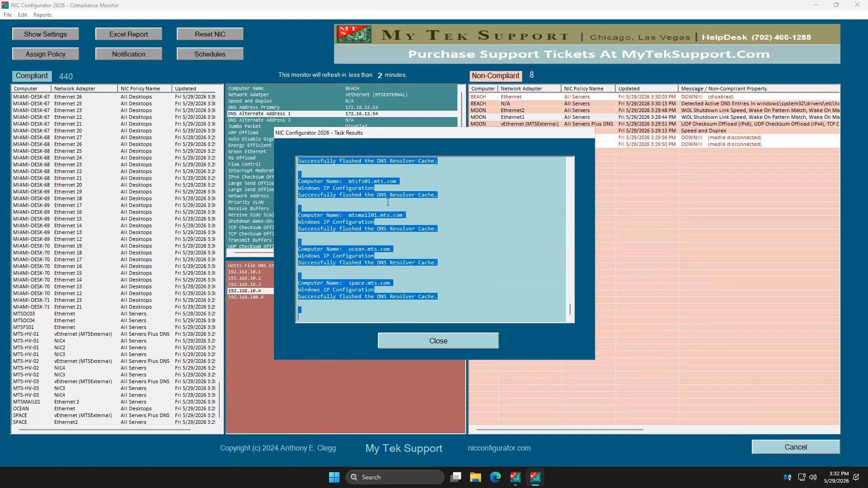Viewport: 868px width, 488px height.
Task: Click Cancel button at bottom right
Action: 796,447
